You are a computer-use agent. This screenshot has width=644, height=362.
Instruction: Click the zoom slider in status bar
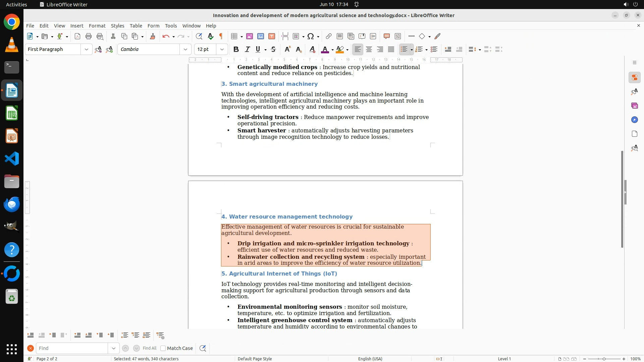click(604, 359)
